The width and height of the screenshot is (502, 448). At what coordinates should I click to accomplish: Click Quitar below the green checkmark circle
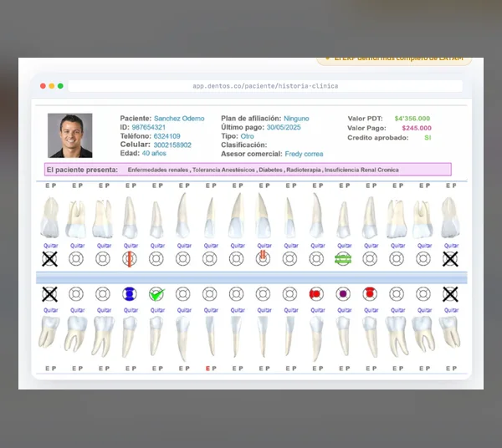coord(157,310)
